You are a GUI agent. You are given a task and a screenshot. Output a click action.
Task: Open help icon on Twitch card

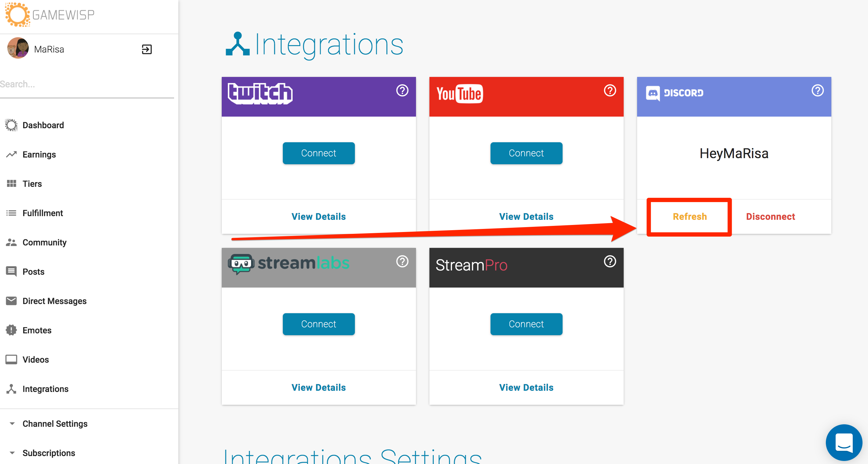402,90
